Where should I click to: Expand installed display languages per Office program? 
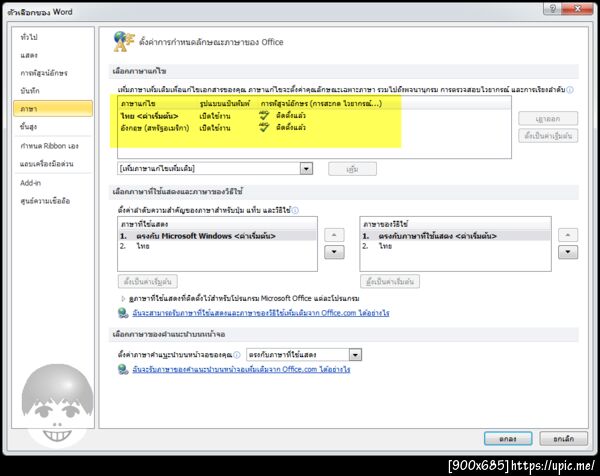(123, 298)
